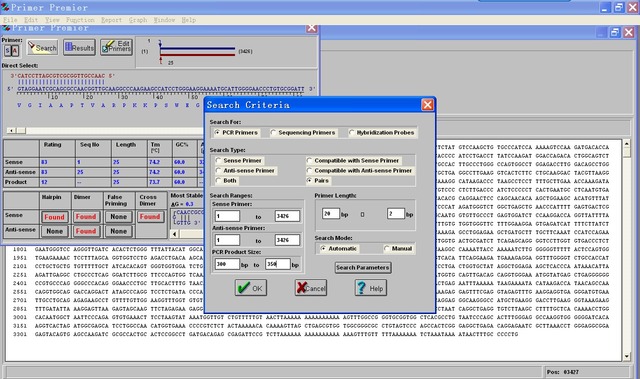This screenshot has height=379, width=640.
Task: Select Compatible with Anti-sense Primer
Action: pyautogui.click(x=360, y=171)
